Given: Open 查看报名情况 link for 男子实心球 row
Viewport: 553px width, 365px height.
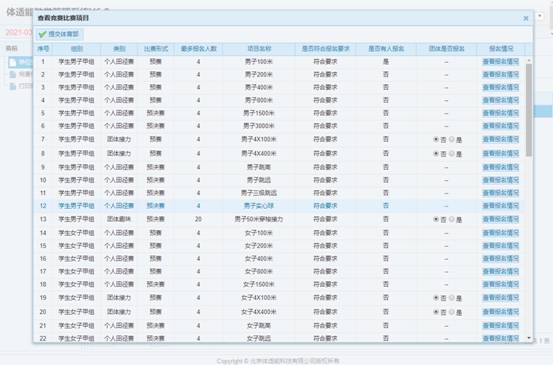Looking at the screenshot, I should [x=500, y=206].
